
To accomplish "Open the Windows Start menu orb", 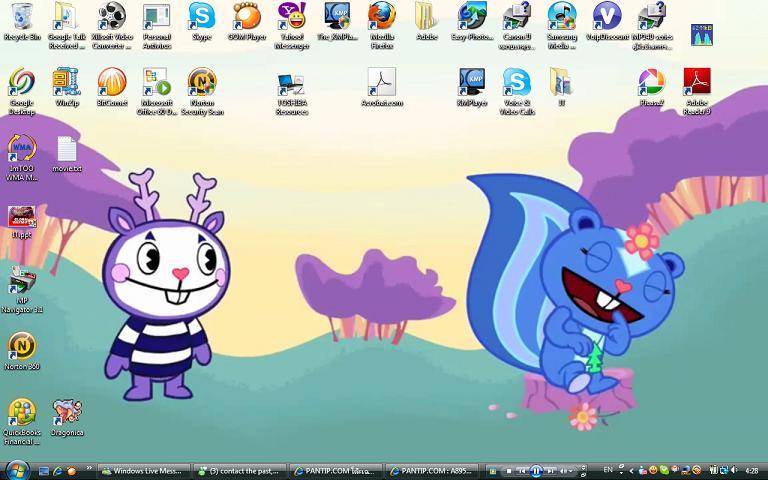I will (17, 471).
